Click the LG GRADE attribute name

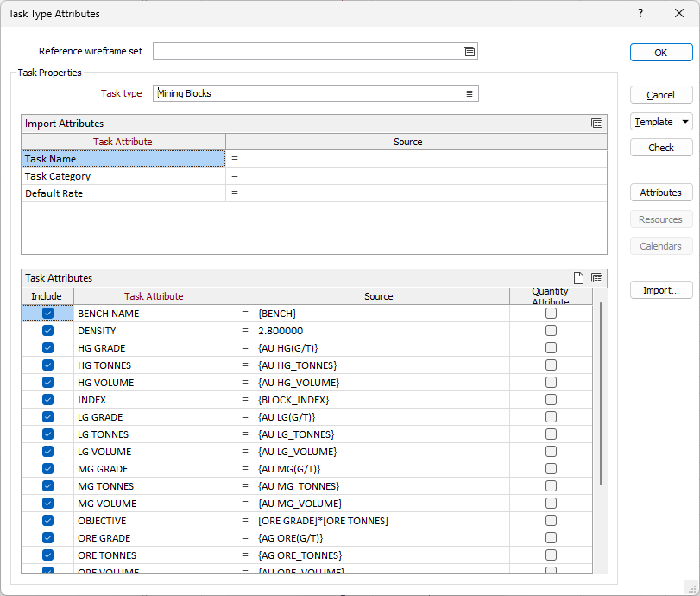(x=100, y=417)
